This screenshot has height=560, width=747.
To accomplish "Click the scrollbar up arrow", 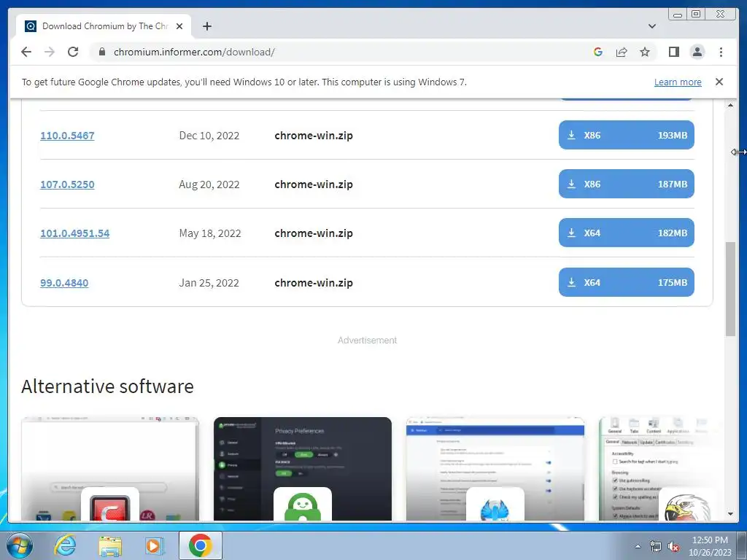I will 730,105.
